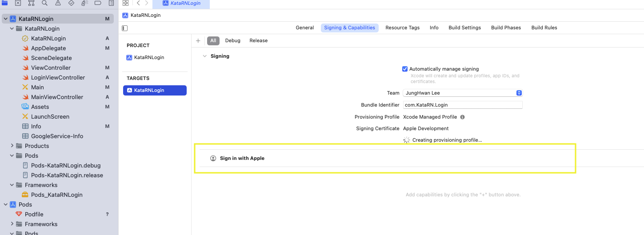The width and height of the screenshot is (644, 235).
Task: Collapse the Frameworks group containing Pods_KataRNLogin
Action: pyautogui.click(x=12, y=185)
